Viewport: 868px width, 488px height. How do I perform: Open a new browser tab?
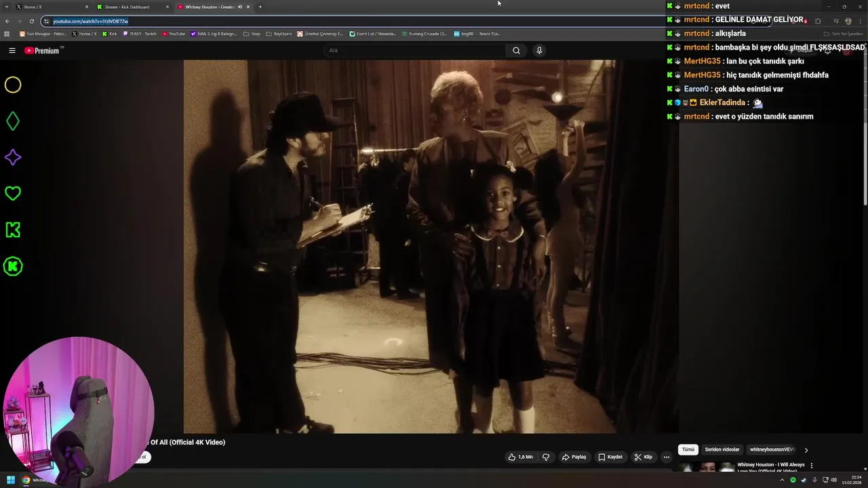point(260,7)
